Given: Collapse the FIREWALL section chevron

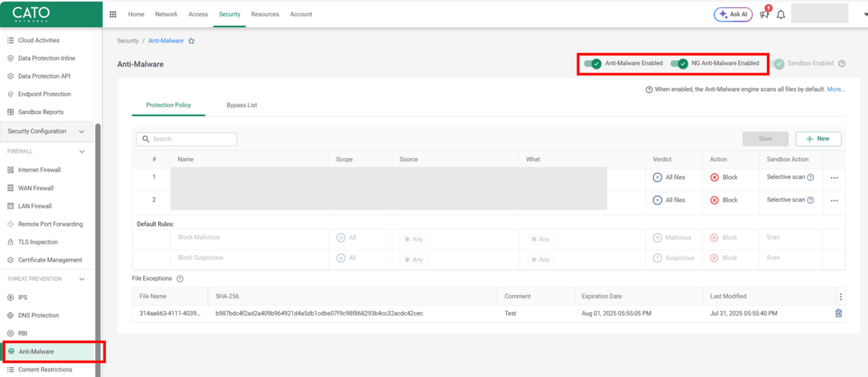Looking at the screenshot, I should 82,152.
